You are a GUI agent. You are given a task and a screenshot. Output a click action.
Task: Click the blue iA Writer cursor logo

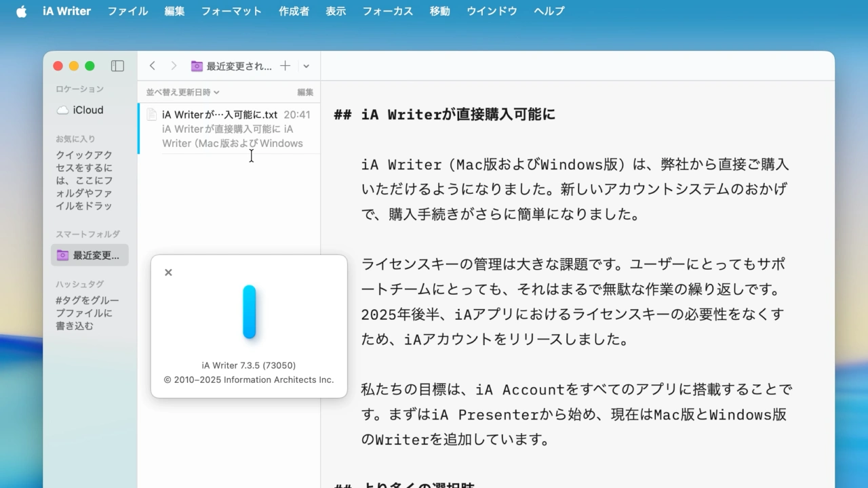coord(249,312)
